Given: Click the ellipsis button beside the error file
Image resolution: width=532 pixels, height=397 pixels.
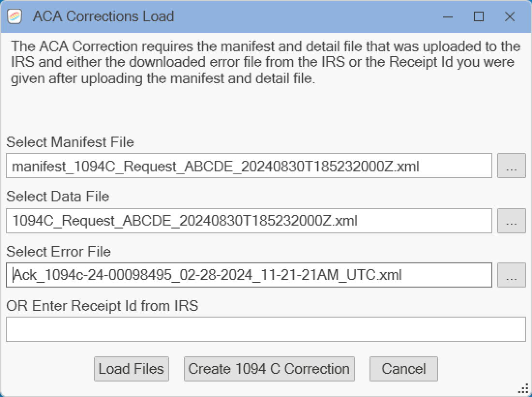Looking at the screenshot, I should tap(511, 275).
